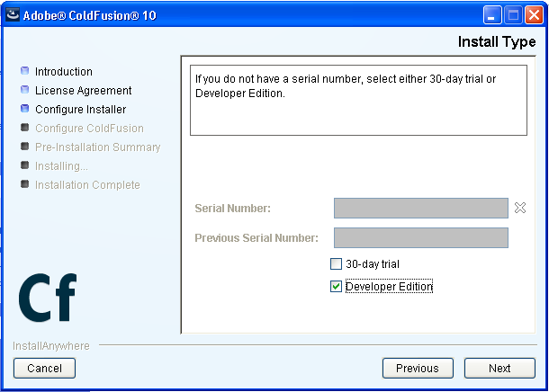
Task: Focus the Serial Number input field
Action: point(421,208)
